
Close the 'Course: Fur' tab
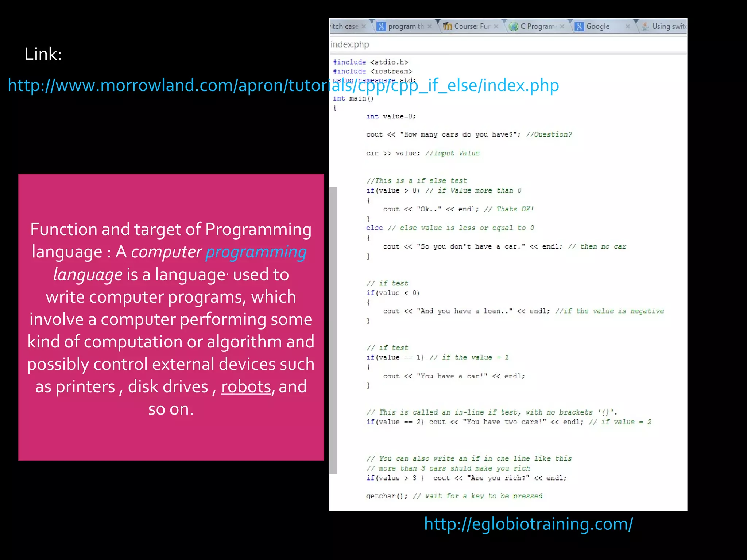pyautogui.click(x=496, y=26)
